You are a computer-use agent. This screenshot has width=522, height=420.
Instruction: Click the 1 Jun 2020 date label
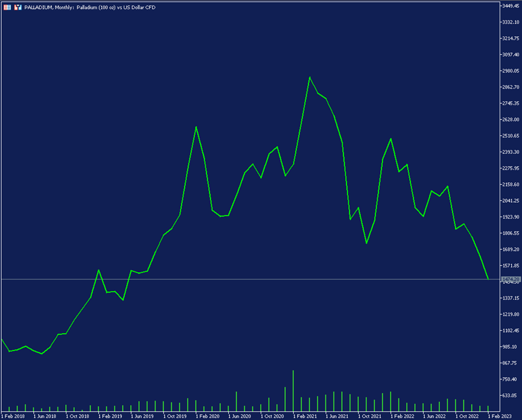[x=240, y=416]
